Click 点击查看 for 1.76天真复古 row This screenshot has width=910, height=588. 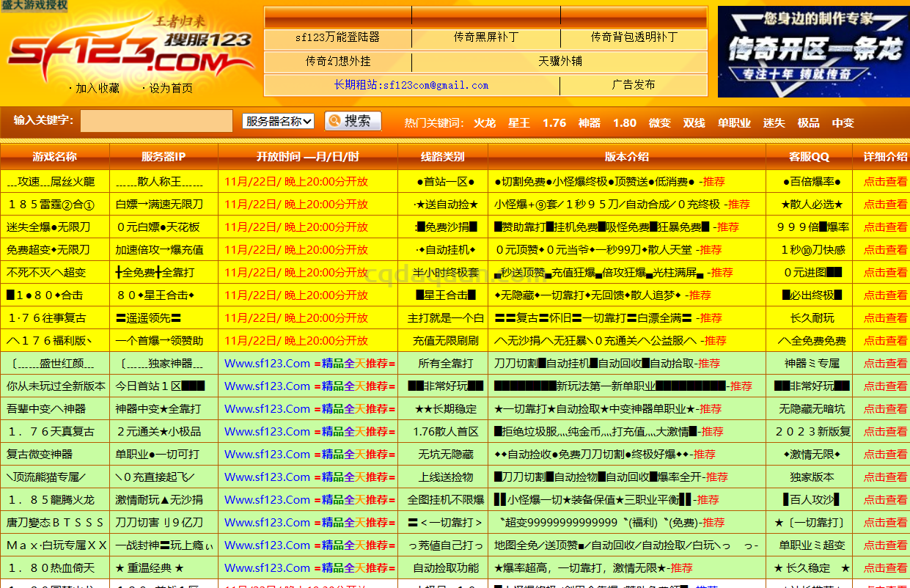pos(885,432)
